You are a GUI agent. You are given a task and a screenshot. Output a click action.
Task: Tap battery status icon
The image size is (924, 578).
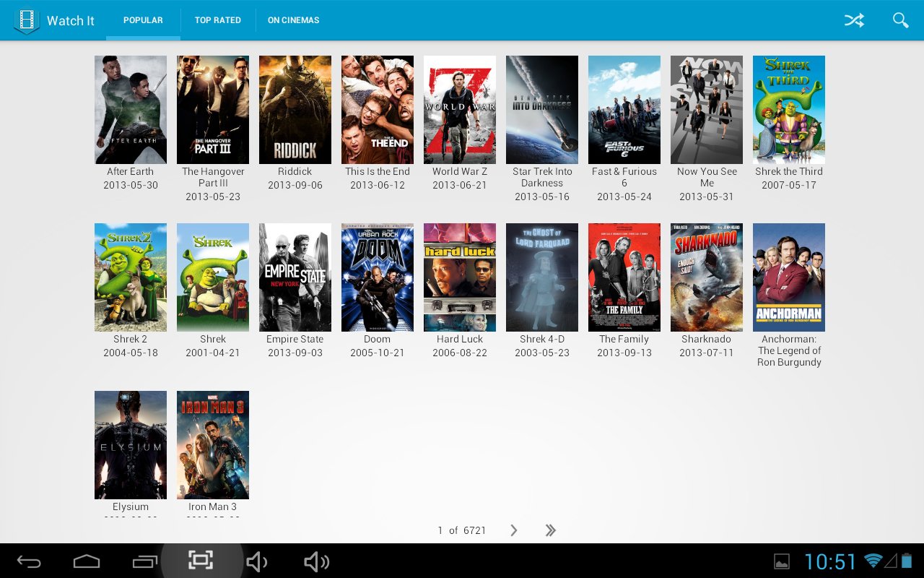click(907, 561)
